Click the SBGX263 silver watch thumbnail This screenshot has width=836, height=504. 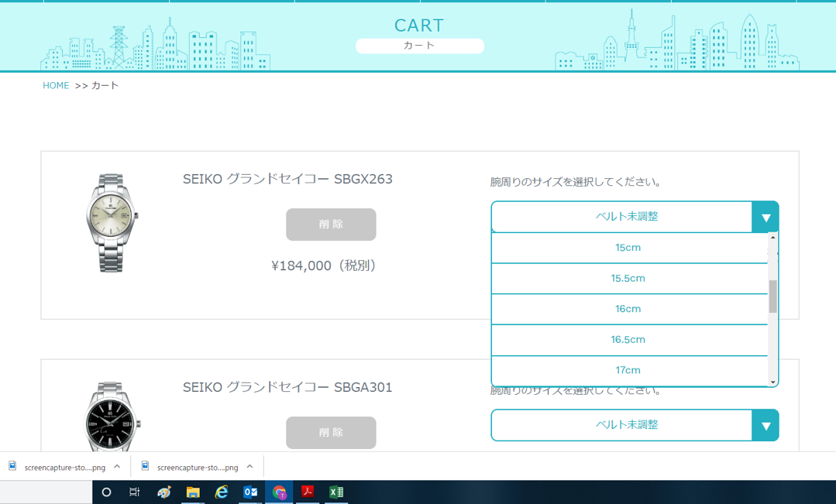(x=112, y=223)
